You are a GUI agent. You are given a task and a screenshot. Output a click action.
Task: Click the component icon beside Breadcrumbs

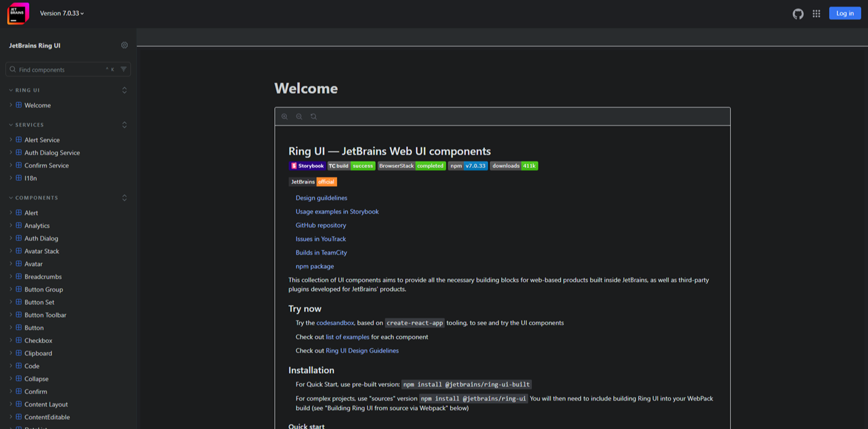click(x=19, y=277)
